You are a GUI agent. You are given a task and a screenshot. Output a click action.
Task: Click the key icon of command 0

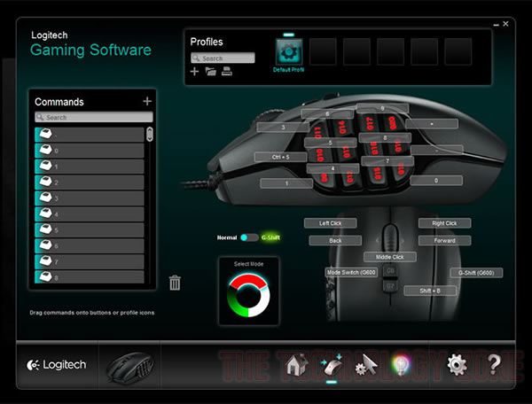click(x=45, y=150)
